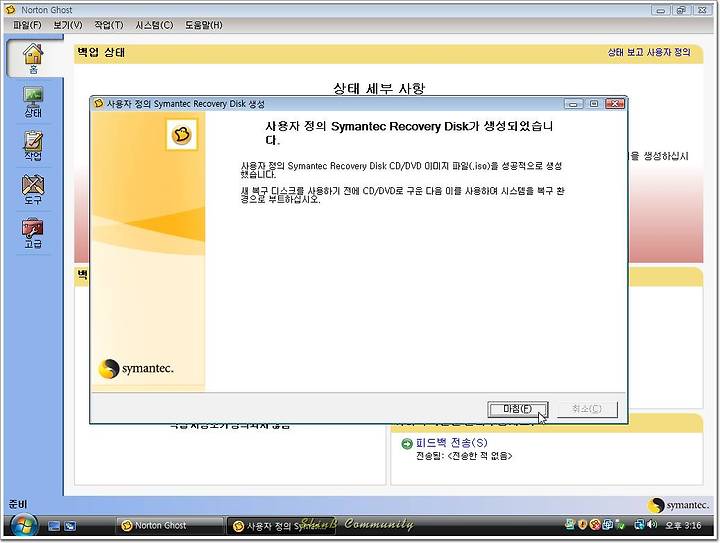Click the taskbar clock 오후 3:16
Image resolution: width=720 pixels, height=543 pixels.
[683, 525]
